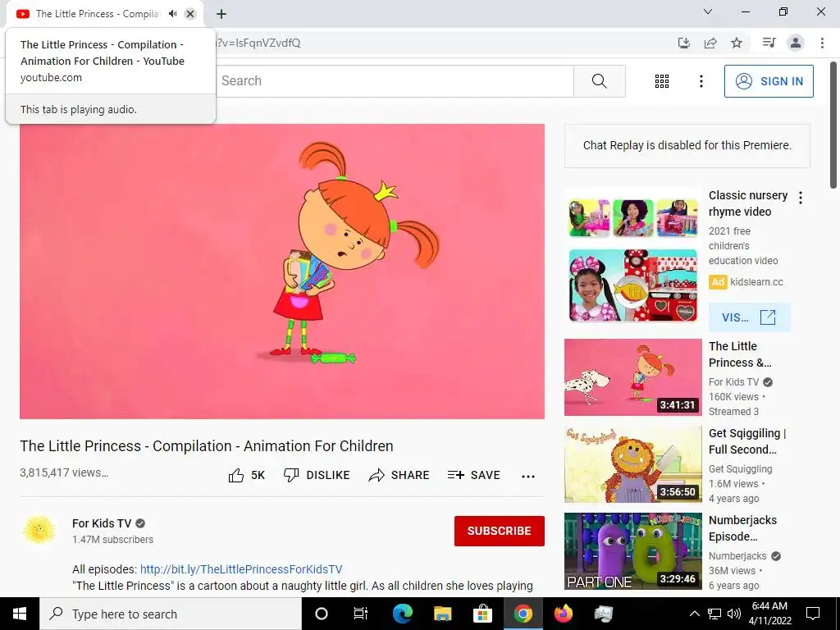This screenshot has width=840, height=630.
Task: Click the DISLIKE button
Action: click(x=317, y=475)
